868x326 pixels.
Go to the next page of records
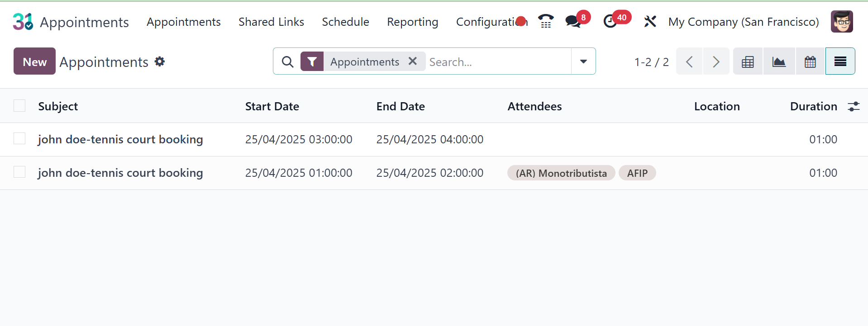tap(716, 61)
